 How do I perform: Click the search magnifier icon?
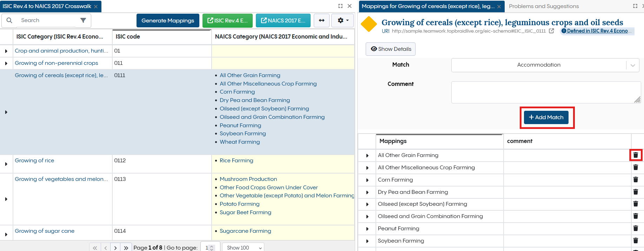(x=9, y=20)
